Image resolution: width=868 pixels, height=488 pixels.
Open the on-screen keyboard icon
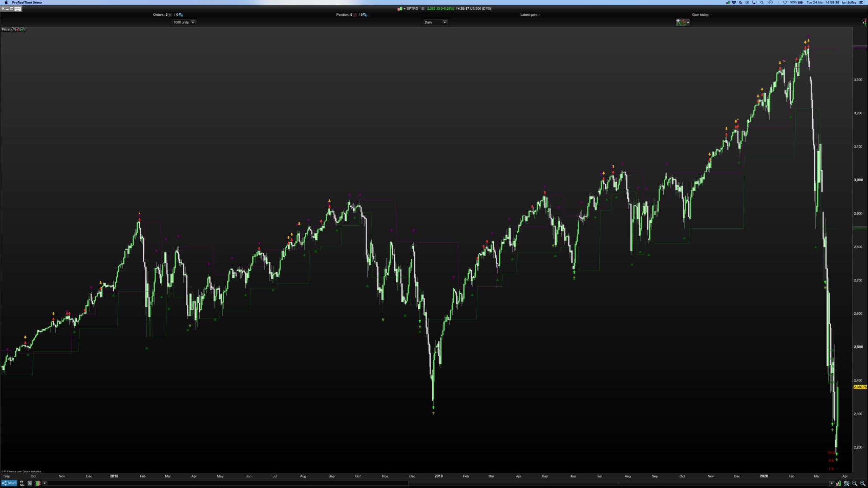pos(17,8)
